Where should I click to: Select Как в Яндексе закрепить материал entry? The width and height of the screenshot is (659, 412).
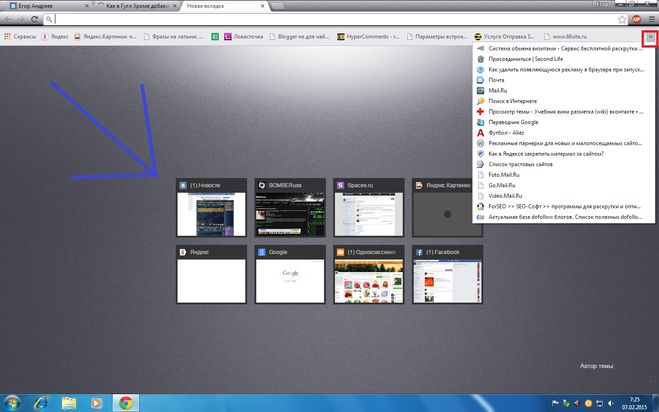[x=564, y=153]
